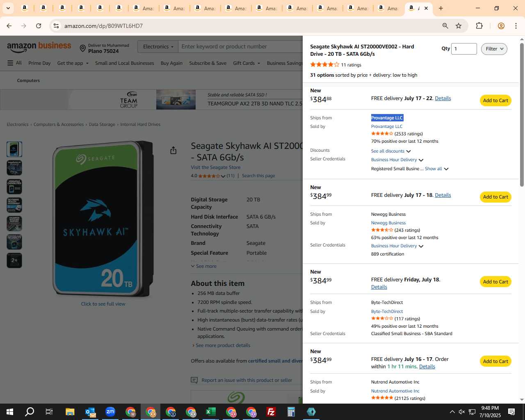Open the All hamburger menu
The width and height of the screenshot is (525, 420).
(14, 63)
